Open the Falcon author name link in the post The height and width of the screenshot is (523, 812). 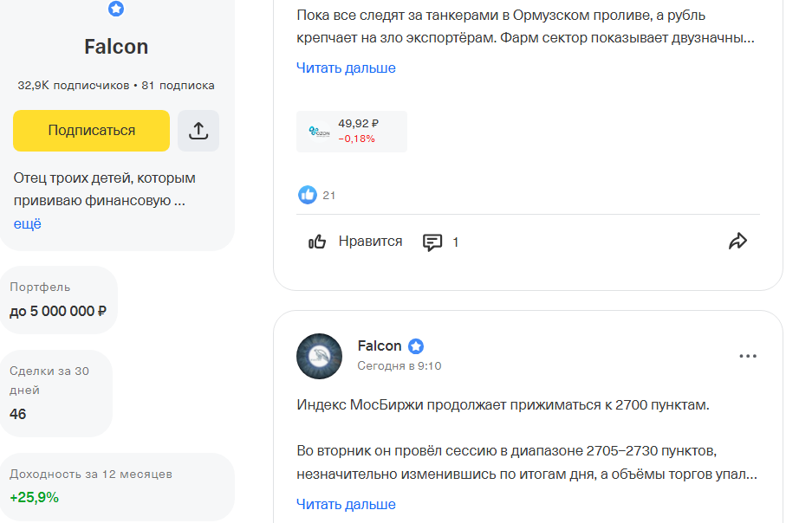(380, 345)
